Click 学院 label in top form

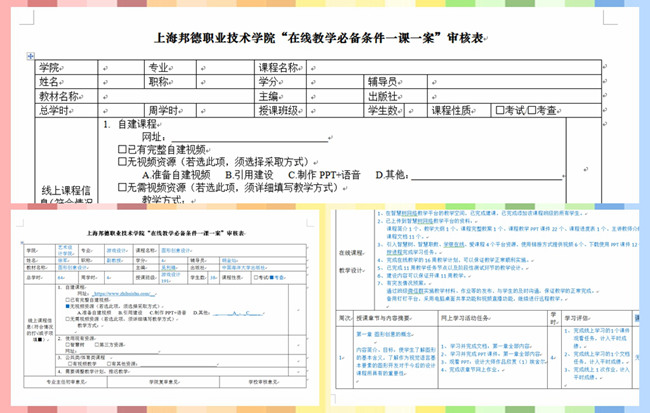[49, 68]
